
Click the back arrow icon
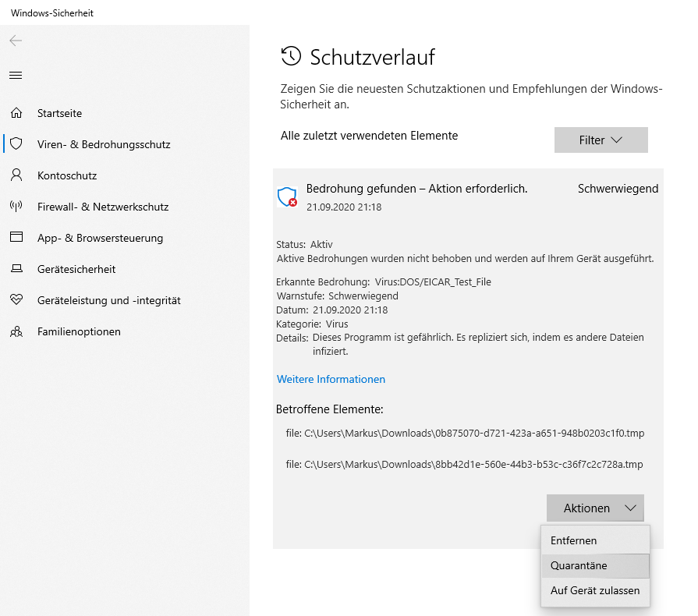(16, 41)
